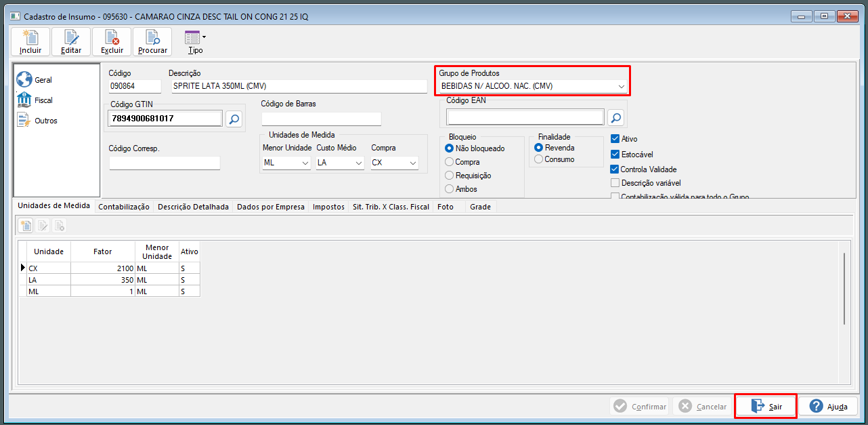868x425 pixels.
Task: Switch to the Grade tab
Action: [481, 207]
